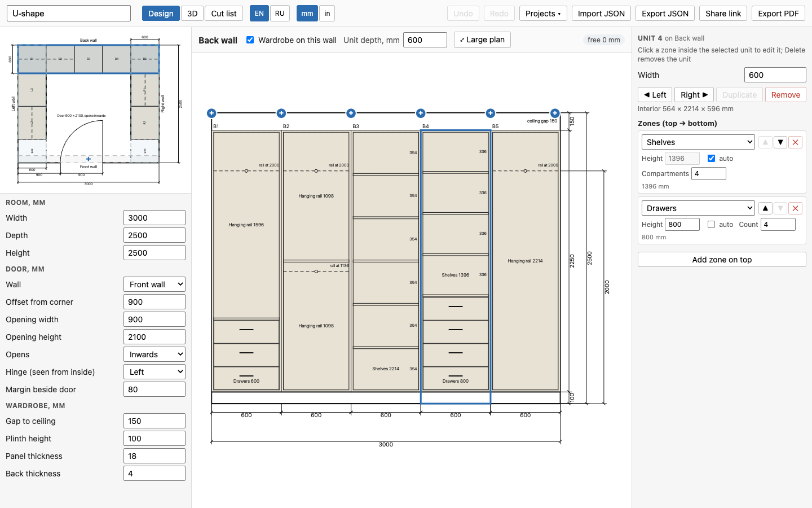
Task: Open the Drawers zone type dropdown
Action: (698, 208)
